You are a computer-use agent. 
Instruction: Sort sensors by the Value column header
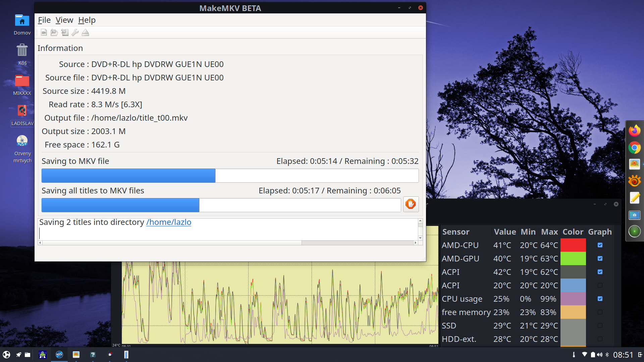point(504,232)
